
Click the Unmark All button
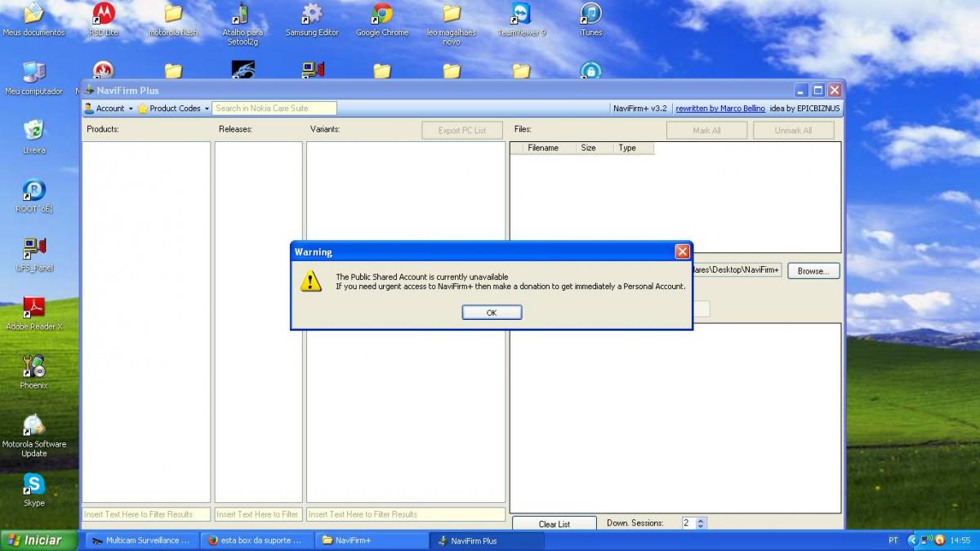pyautogui.click(x=793, y=131)
